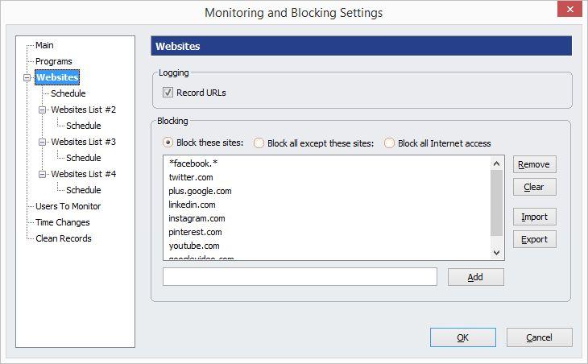The height and width of the screenshot is (364, 588).
Task: Open Users To Monitor settings
Action: pyautogui.click(x=68, y=206)
